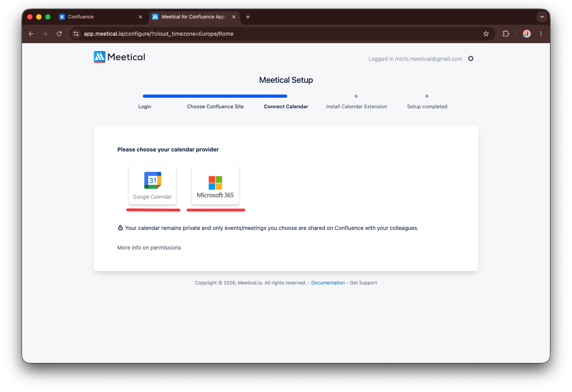Select Google Calendar as calendar provider
The image size is (572, 392).
(153, 185)
